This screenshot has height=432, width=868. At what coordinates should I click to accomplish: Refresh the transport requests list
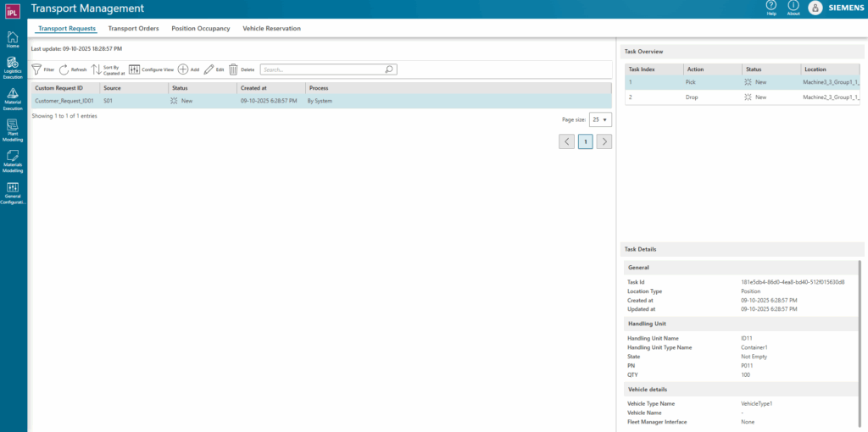tap(73, 69)
